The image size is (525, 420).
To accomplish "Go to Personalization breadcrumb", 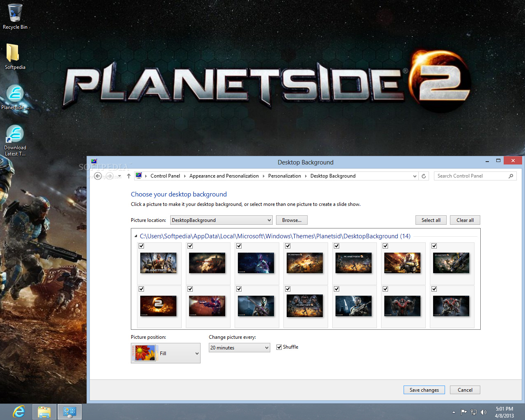I will pos(285,176).
